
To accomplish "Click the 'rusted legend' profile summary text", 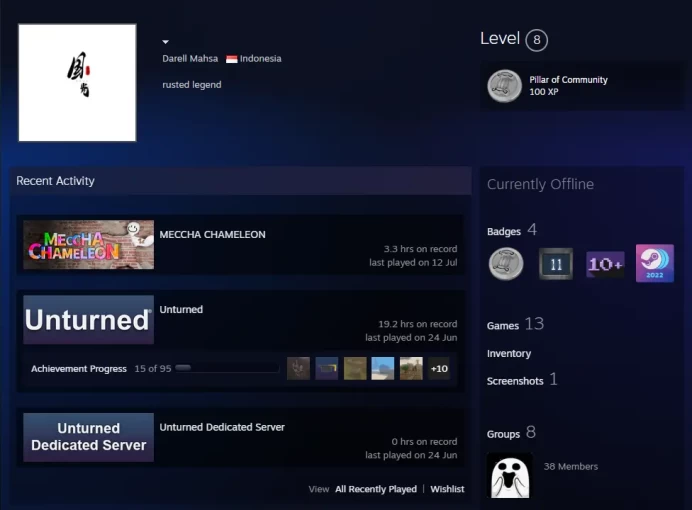I will (x=192, y=85).
